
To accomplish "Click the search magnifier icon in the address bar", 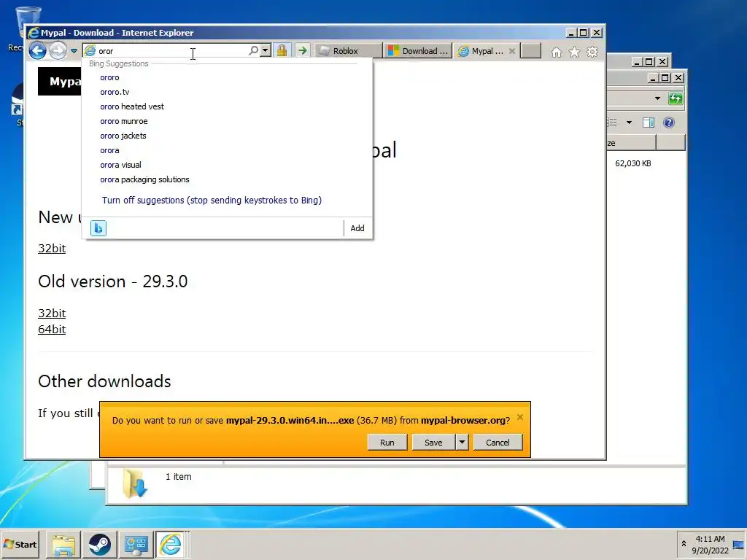I will pos(253,50).
